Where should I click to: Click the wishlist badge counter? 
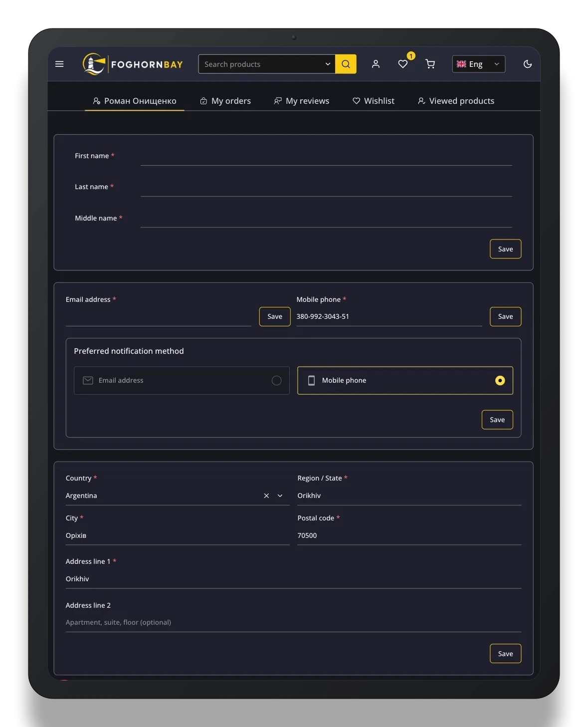411,56
